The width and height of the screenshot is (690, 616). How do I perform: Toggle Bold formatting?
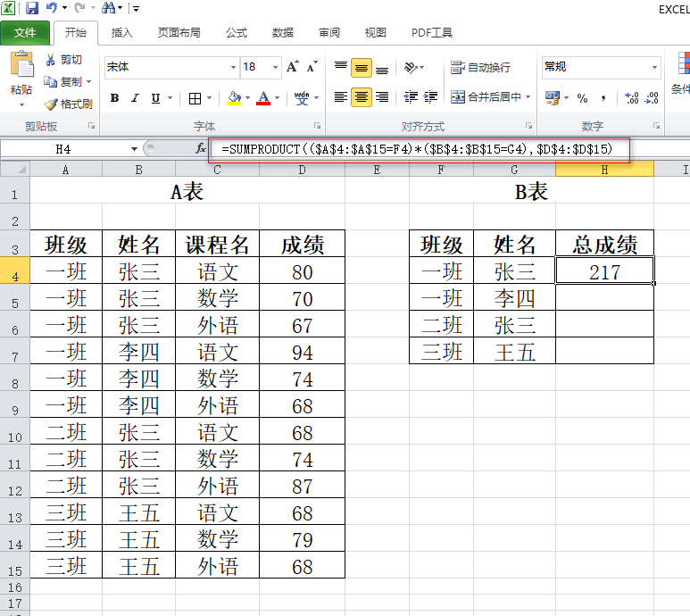(x=114, y=98)
